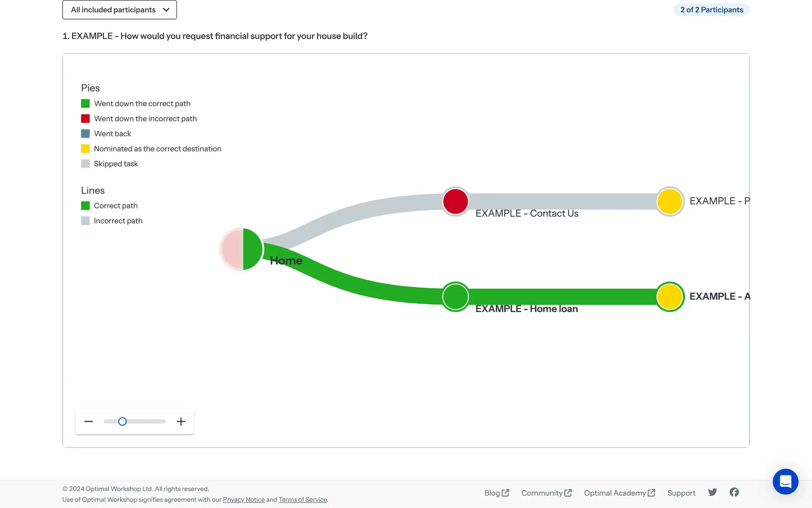The height and width of the screenshot is (508, 812).
Task: Click the Support link
Action: coord(681,493)
